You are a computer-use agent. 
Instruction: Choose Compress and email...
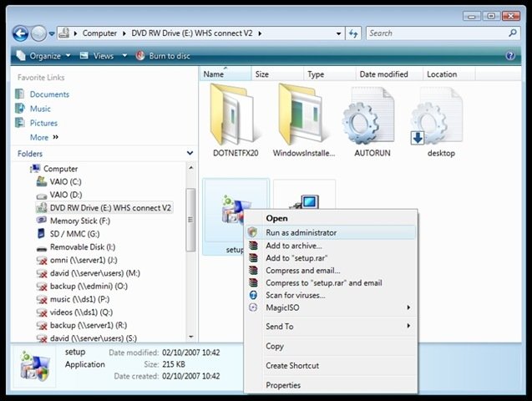[331, 271]
